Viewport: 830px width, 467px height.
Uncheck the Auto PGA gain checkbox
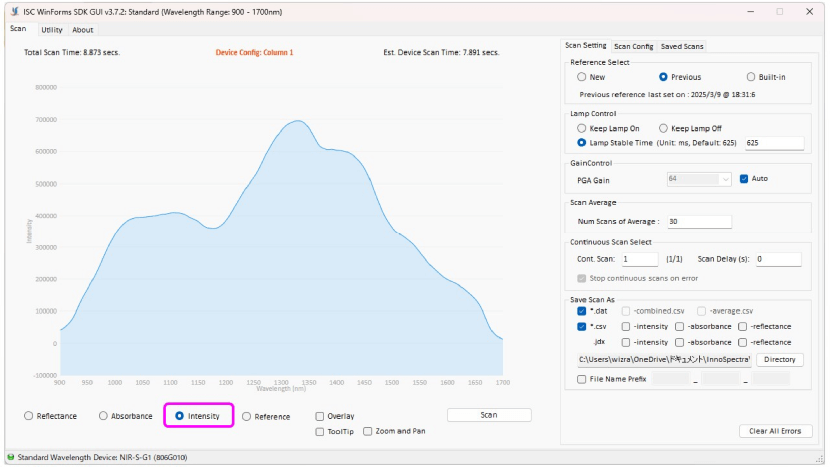[x=743, y=180]
